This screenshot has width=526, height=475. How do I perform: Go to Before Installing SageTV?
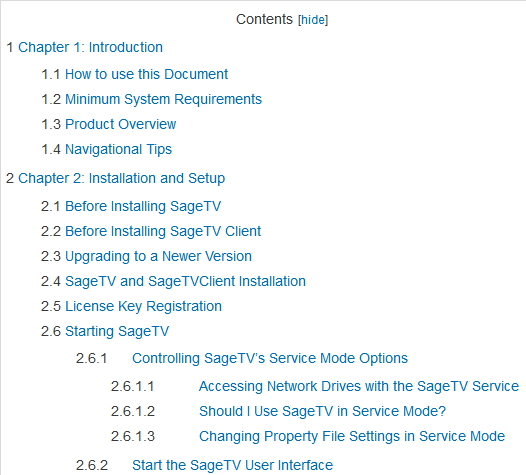click(143, 206)
